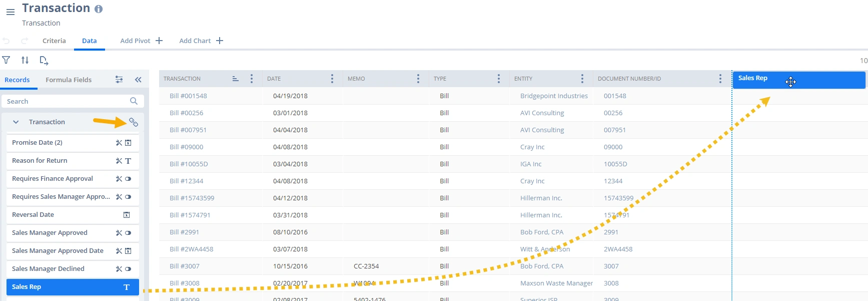Click the export document icon

coord(44,61)
